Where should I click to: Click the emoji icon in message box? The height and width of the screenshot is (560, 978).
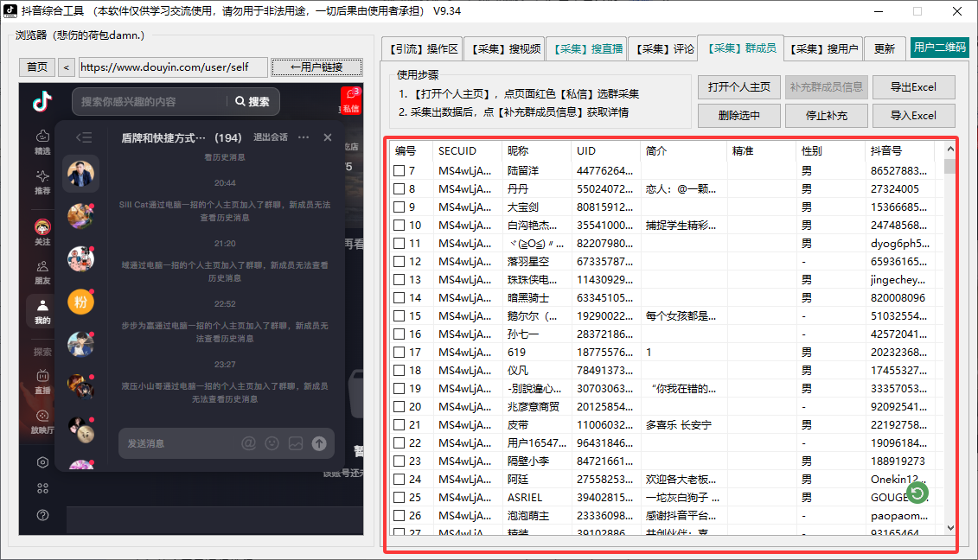(x=272, y=443)
